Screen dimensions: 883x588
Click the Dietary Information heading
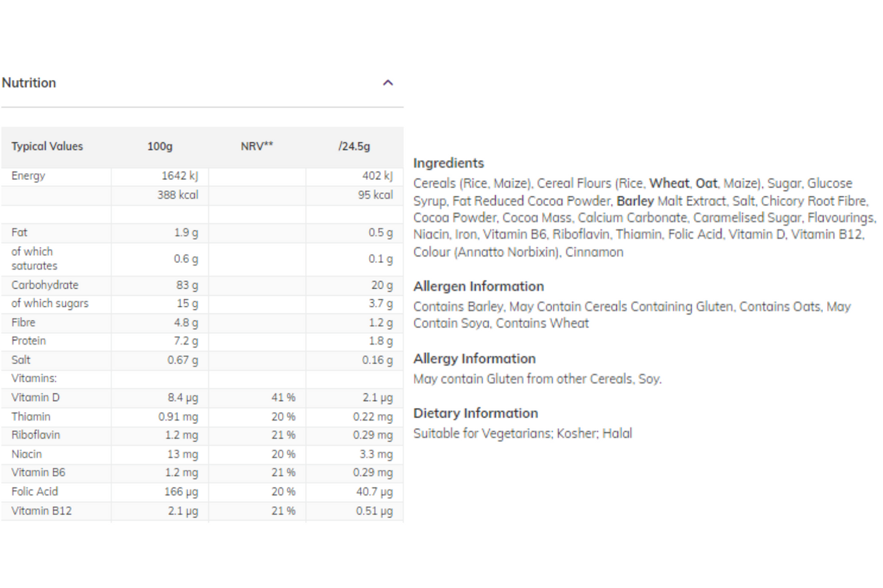coord(475,413)
